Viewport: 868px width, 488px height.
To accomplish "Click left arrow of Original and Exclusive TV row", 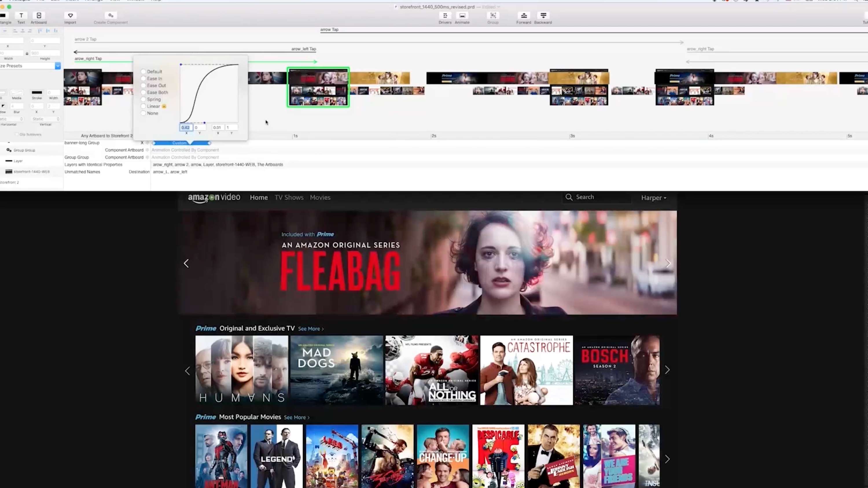I will point(187,371).
